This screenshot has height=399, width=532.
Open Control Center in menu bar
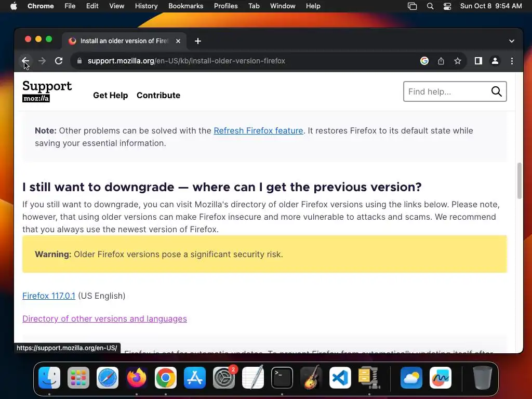(447, 6)
